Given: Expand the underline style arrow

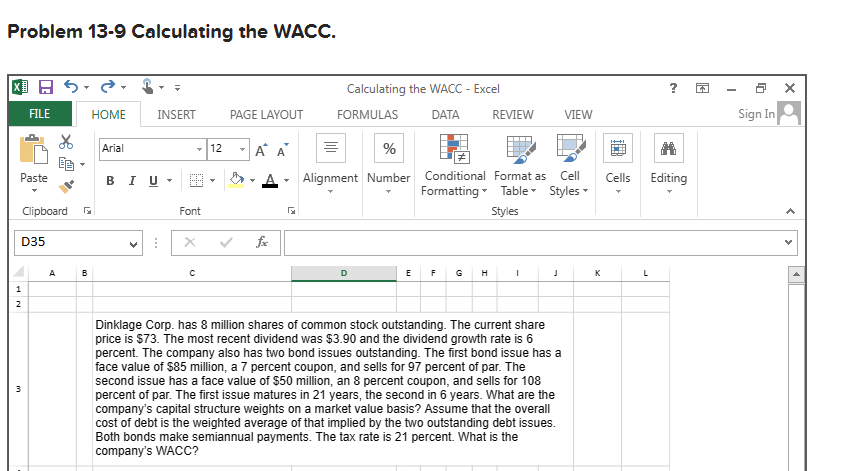Looking at the screenshot, I should 169,181.
